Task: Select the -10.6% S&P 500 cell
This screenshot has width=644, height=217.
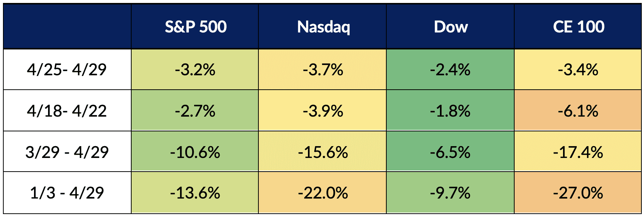Action: coord(195,152)
